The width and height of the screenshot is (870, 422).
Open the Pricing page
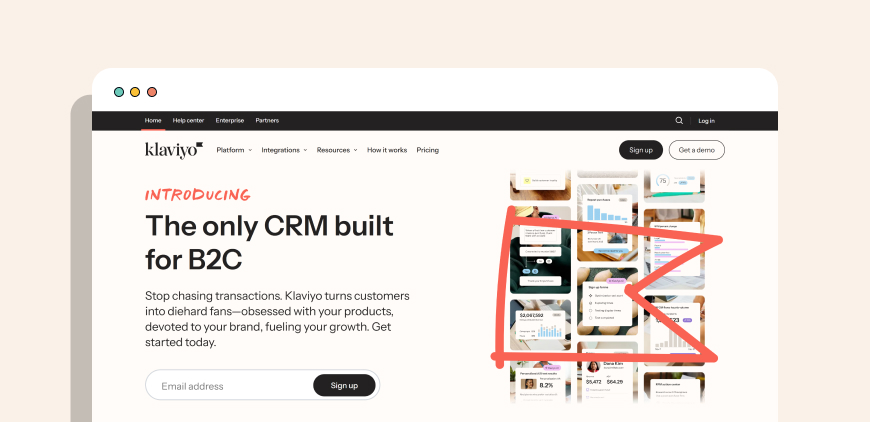click(427, 150)
